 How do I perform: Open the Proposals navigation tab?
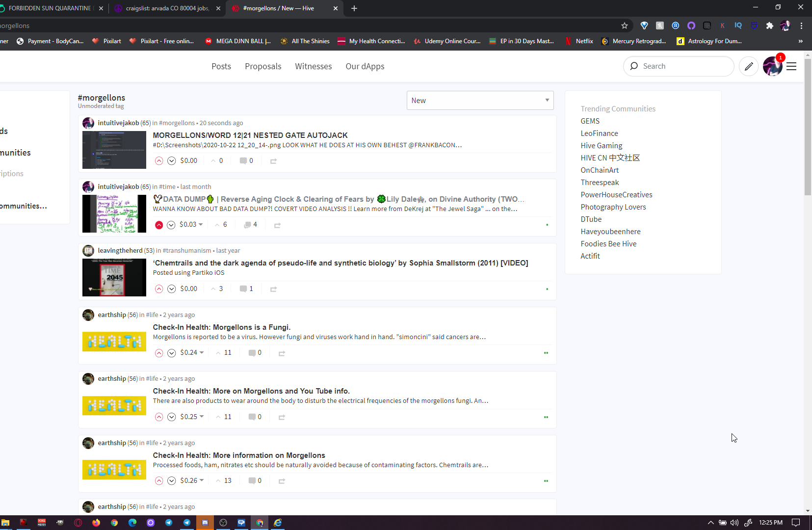(x=263, y=66)
